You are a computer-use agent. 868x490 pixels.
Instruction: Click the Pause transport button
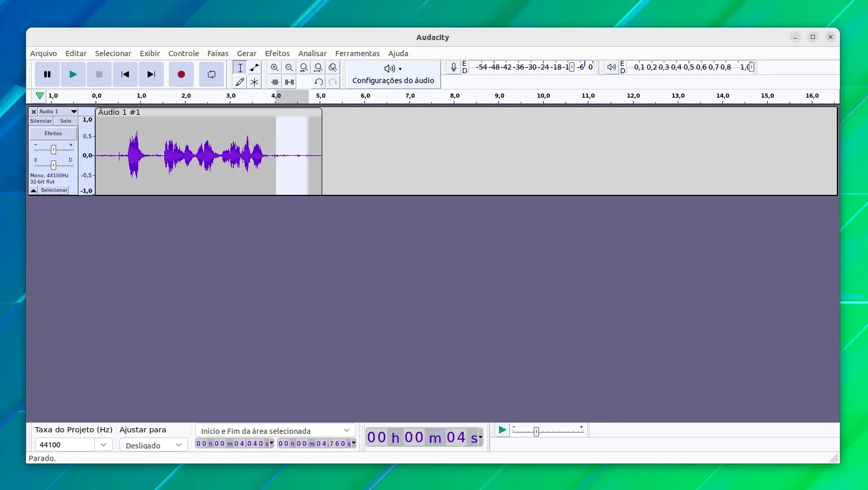pos(47,74)
